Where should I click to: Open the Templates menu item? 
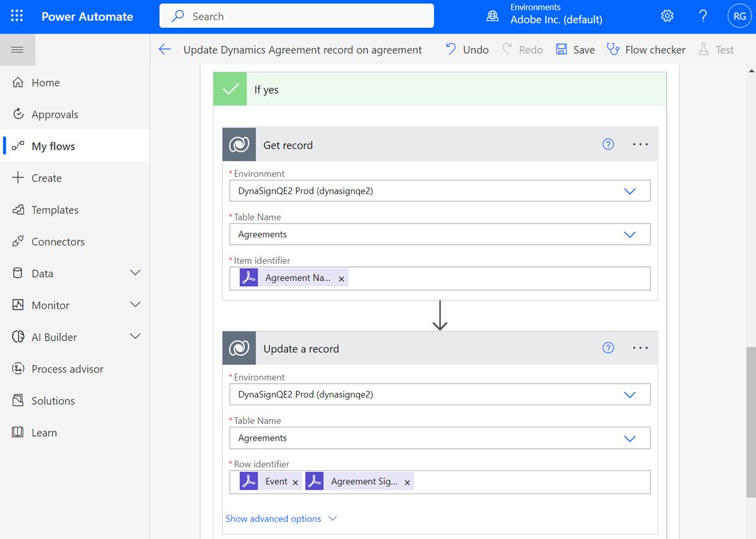coord(74,210)
